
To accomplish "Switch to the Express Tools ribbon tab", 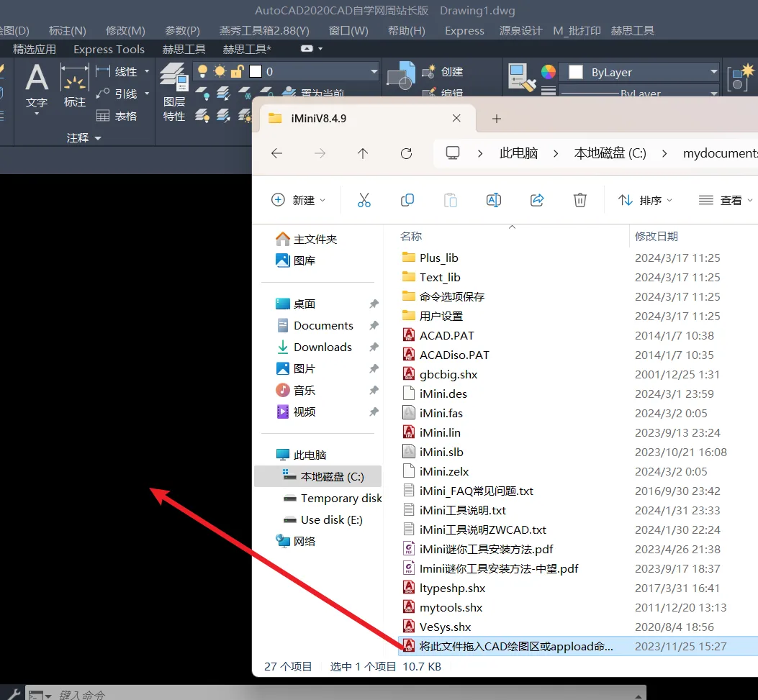I will 109,49.
